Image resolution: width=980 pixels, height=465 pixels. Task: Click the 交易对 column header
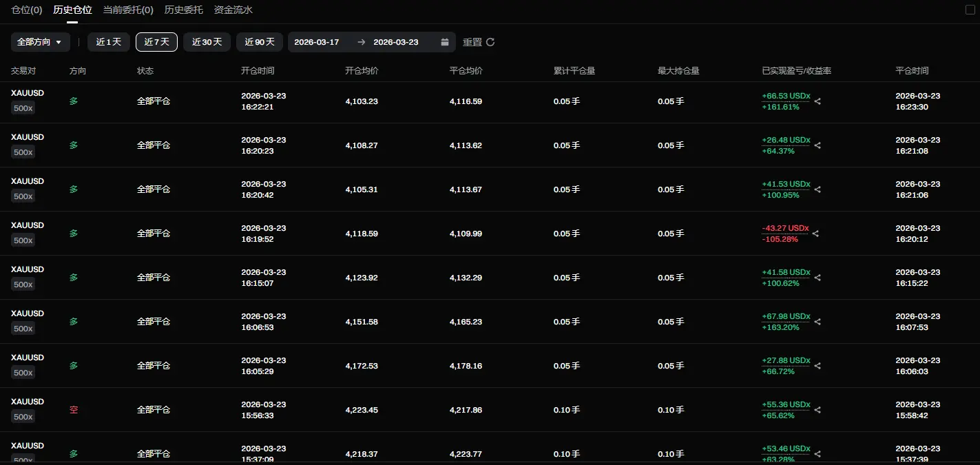pos(23,71)
